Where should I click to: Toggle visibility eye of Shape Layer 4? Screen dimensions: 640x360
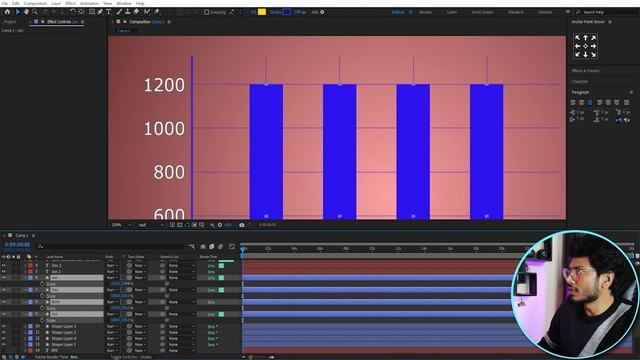click(x=3, y=338)
